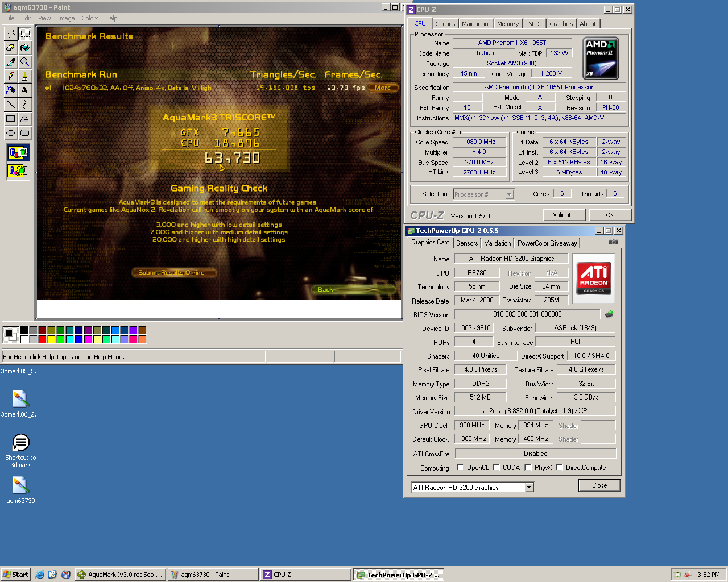Click the Start button on the taskbar
Image resolution: width=728 pixels, height=582 pixels.
(x=15, y=575)
